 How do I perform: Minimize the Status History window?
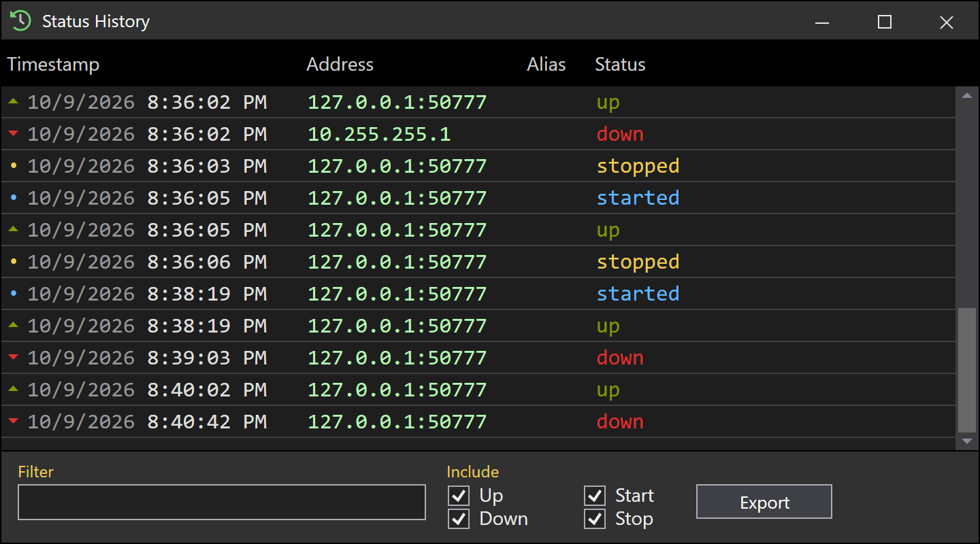[822, 22]
